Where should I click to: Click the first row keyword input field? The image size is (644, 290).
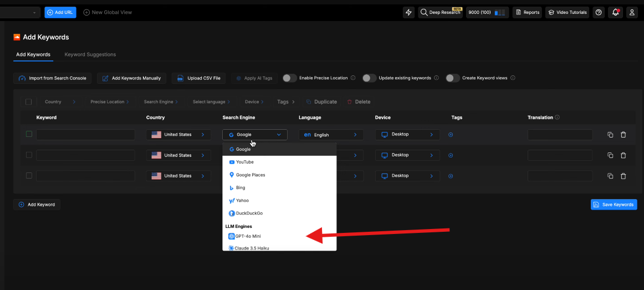[85, 135]
